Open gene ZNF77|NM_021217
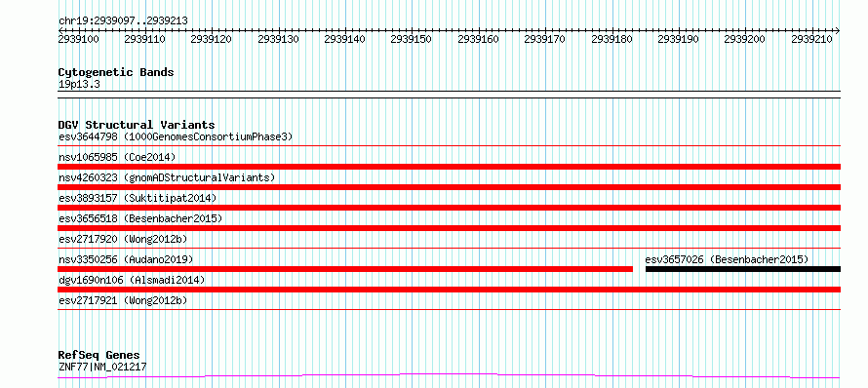 coord(102,367)
